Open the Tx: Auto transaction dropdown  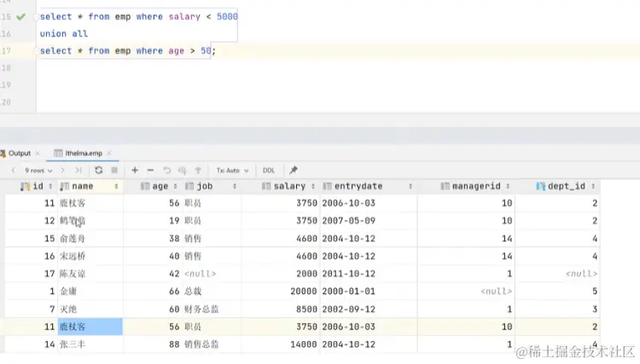232,170
